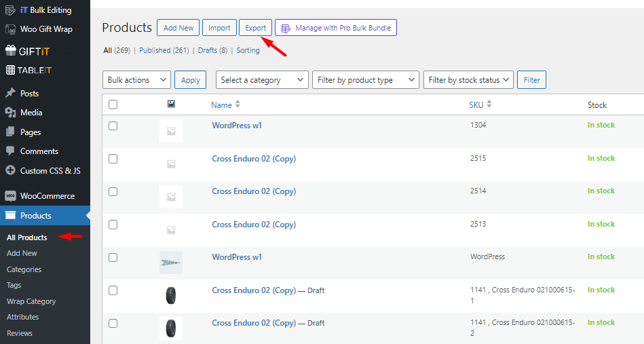Open Attributes submenu item
Screen dimensions: 644x344
point(22,317)
